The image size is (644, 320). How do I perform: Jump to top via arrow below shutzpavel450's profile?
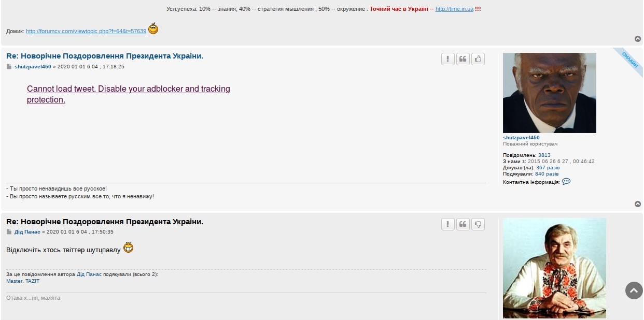(638, 204)
